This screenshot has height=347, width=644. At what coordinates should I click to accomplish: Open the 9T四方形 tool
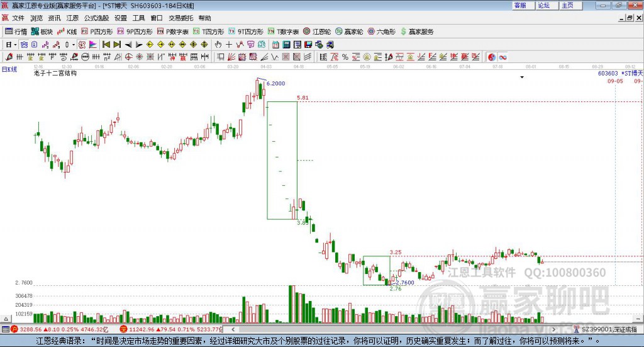246,31
